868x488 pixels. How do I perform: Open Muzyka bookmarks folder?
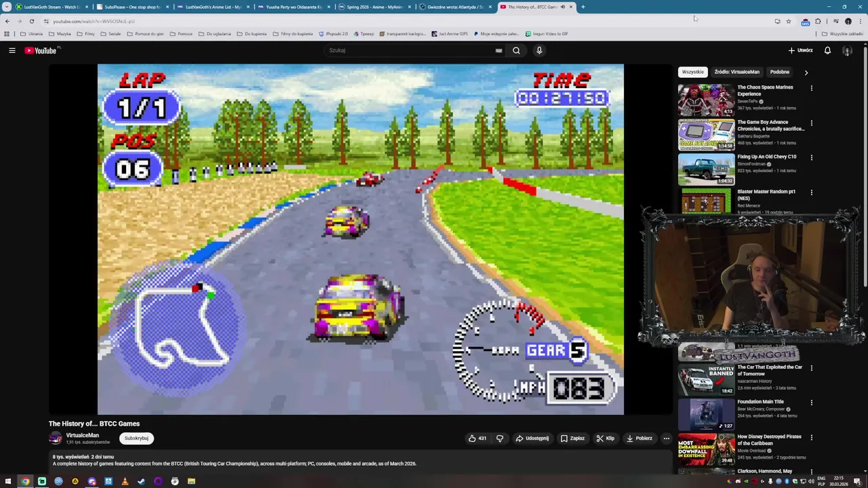pyautogui.click(x=60, y=33)
